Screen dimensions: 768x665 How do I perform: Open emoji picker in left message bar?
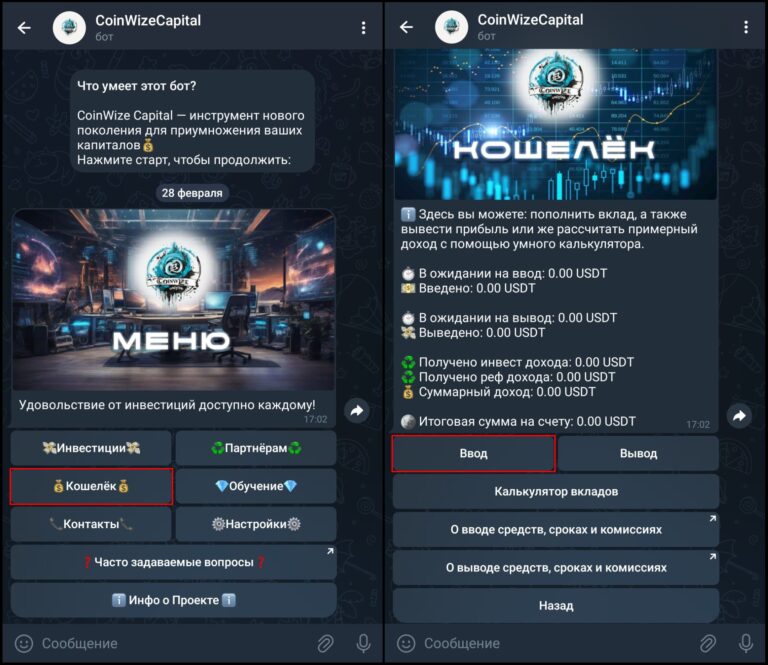(x=24, y=643)
